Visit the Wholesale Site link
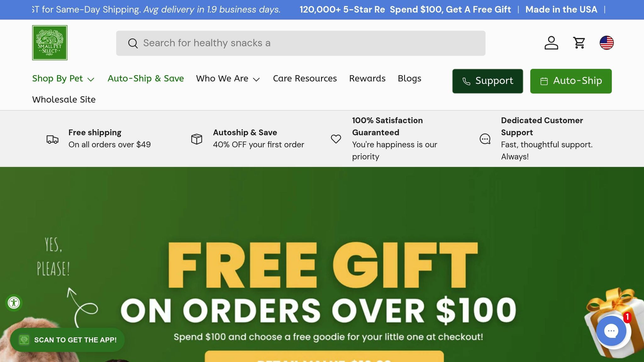 tap(64, 100)
